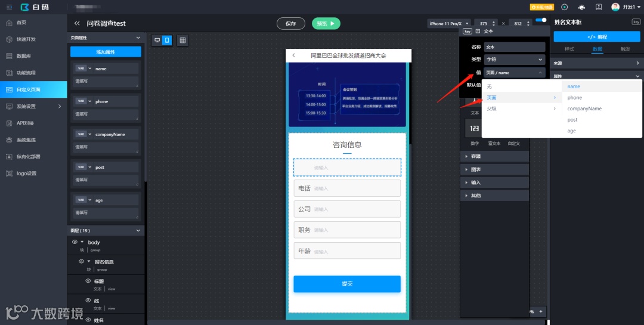The image size is (644, 325).
Task: Select post in the variable submenu
Action: [x=601, y=119]
